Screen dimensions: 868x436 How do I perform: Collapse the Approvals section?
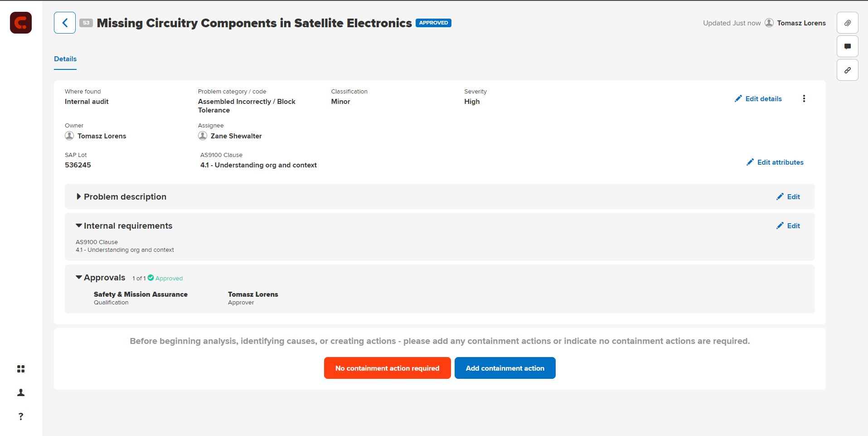pos(79,277)
